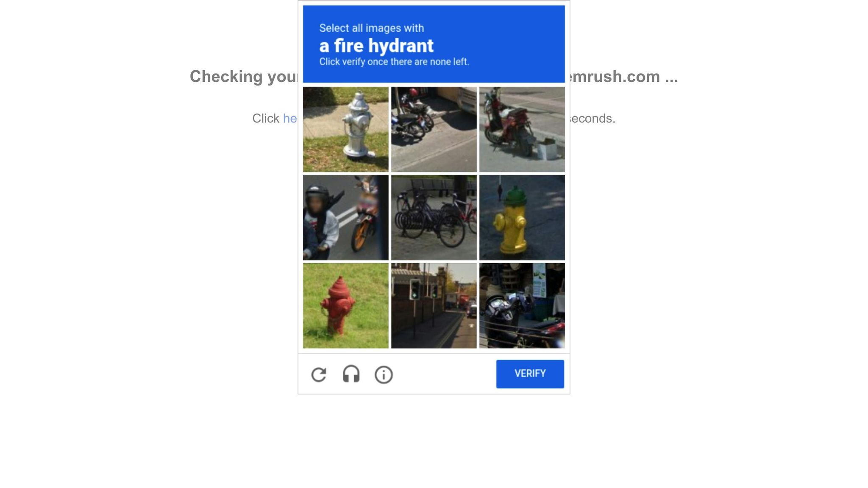This screenshot has width=868, height=488.
Task: Select the tile with parked motorcycles near car
Action: click(x=434, y=129)
